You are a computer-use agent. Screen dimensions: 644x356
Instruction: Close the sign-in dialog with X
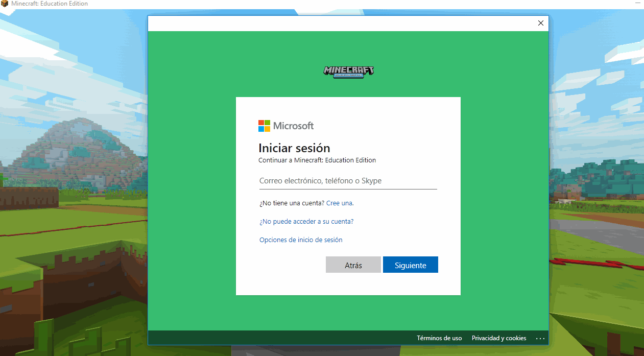point(541,23)
